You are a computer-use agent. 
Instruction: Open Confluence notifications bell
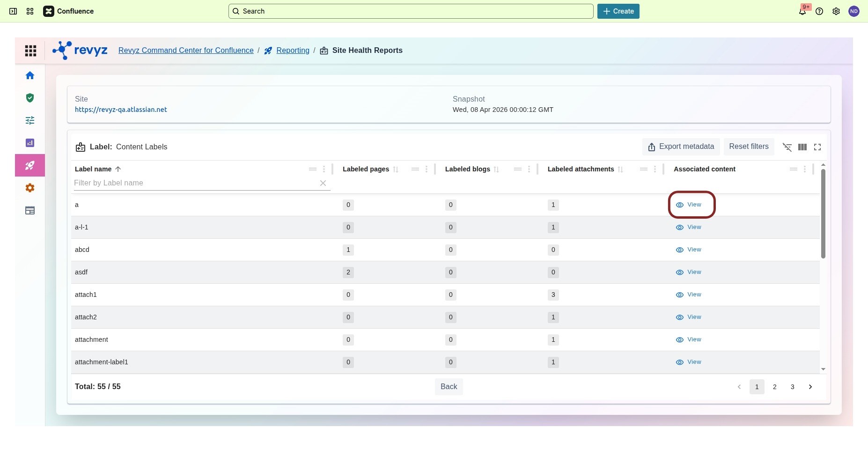(x=802, y=11)
